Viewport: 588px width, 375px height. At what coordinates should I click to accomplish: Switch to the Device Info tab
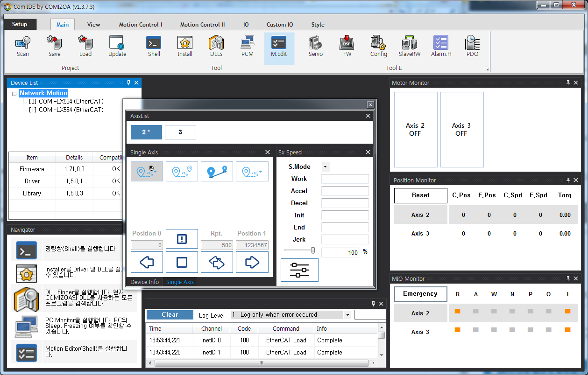pyautogui.click(x=144, y=282)
